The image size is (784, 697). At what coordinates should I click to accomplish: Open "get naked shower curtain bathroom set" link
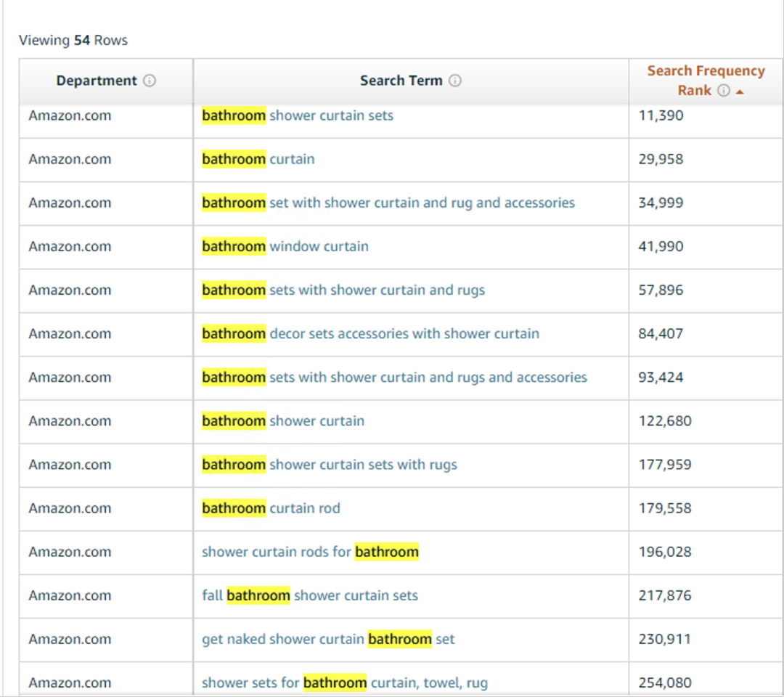click(x=329, y=639)
